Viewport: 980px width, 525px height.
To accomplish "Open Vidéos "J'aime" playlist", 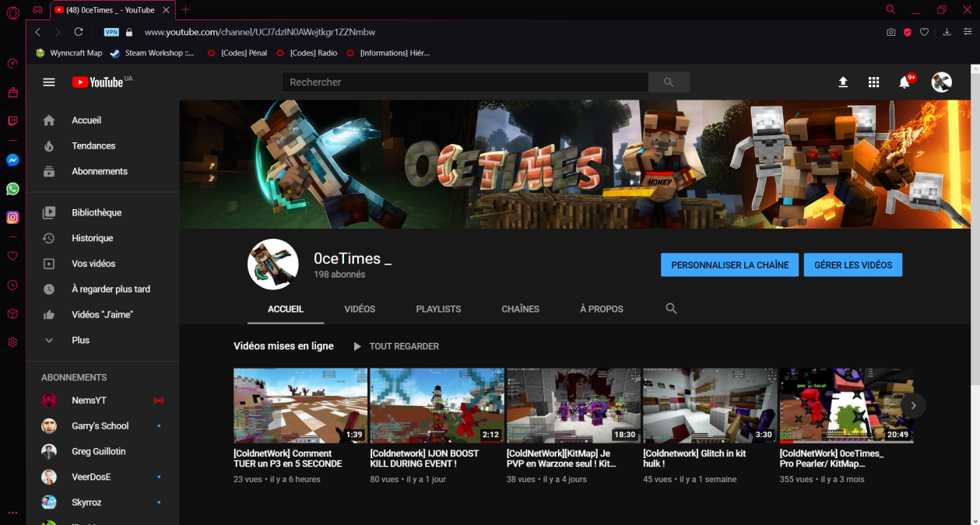I will (102, 314).
